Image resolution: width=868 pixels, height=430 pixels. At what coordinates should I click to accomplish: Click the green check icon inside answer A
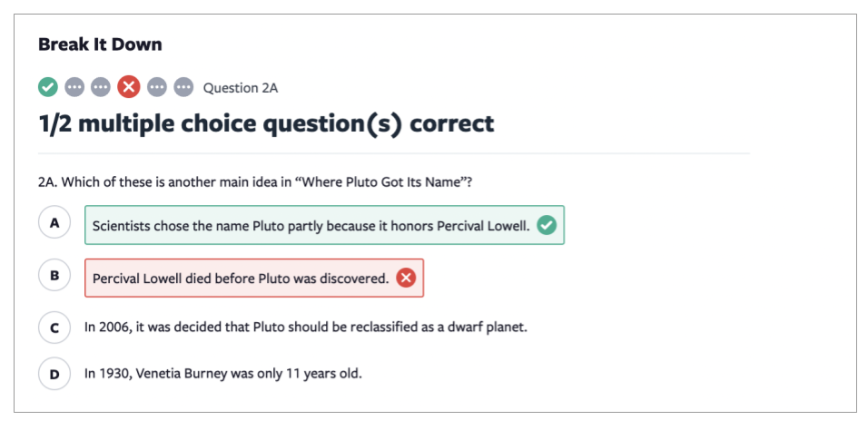547,225
